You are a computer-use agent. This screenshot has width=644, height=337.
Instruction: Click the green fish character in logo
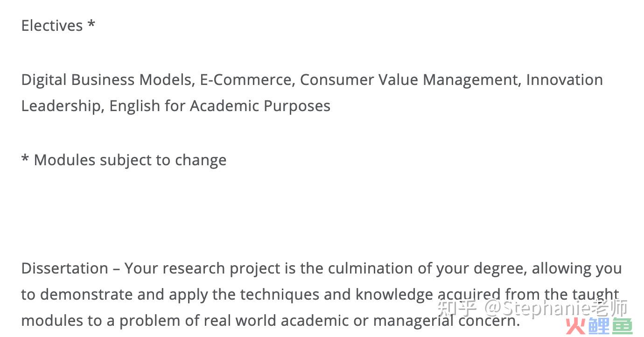[622, 326]
